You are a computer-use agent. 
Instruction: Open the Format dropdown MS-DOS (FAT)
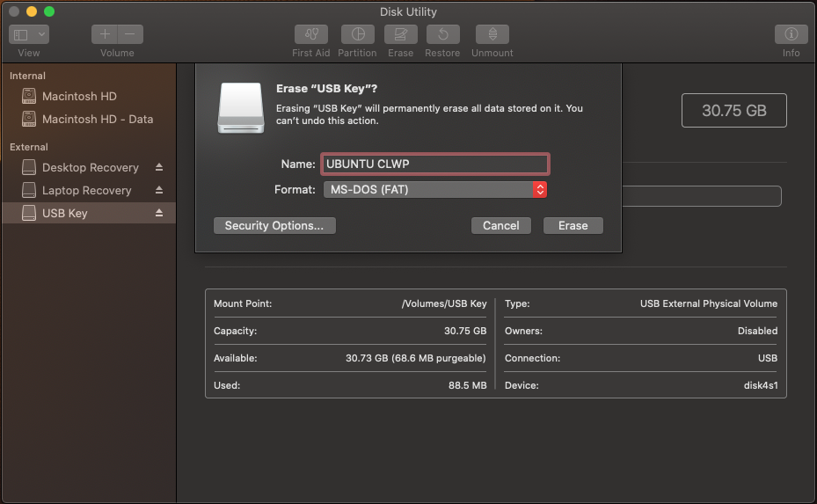[x=435, y=189]
